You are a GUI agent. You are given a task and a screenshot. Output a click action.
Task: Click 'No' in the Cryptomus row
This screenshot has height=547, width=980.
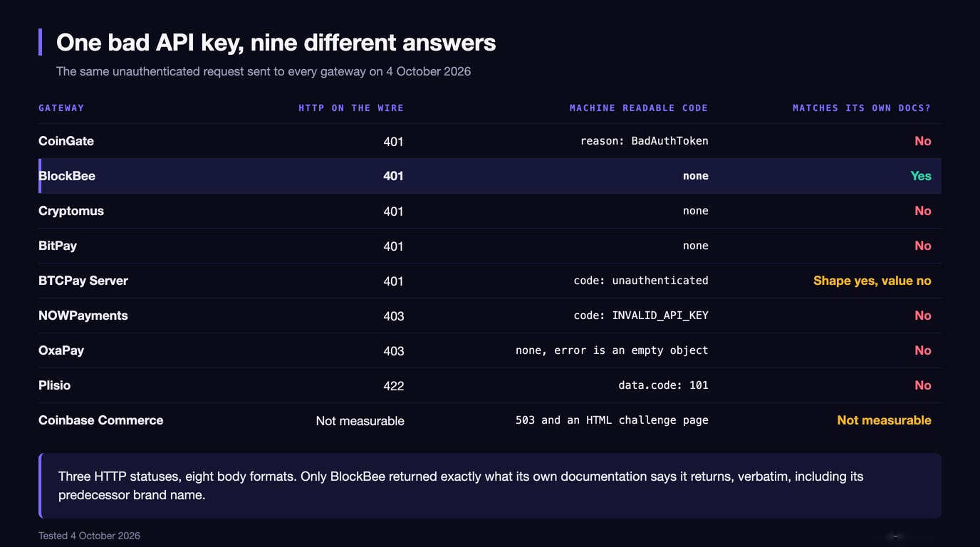(x=923, y=211)
